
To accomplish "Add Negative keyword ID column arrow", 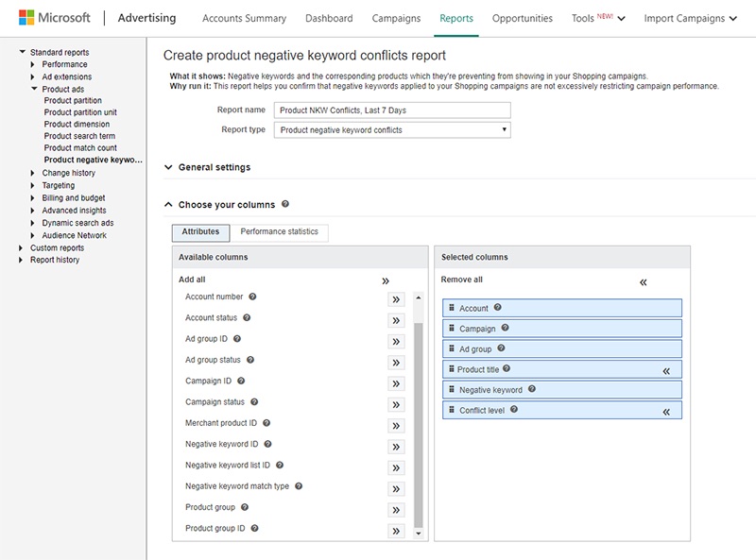I will click(396, 447).
